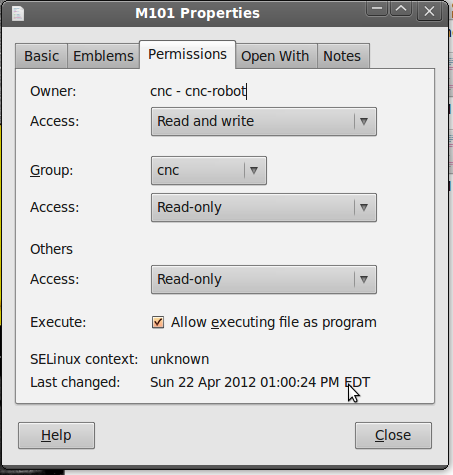The image size is (453, 475).
Task: Click the Help button
Action: [x=56, y=435]
